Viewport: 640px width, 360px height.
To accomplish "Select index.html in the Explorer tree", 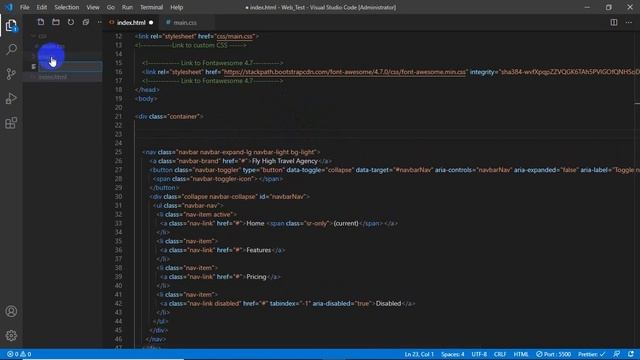I will (53, 77).
